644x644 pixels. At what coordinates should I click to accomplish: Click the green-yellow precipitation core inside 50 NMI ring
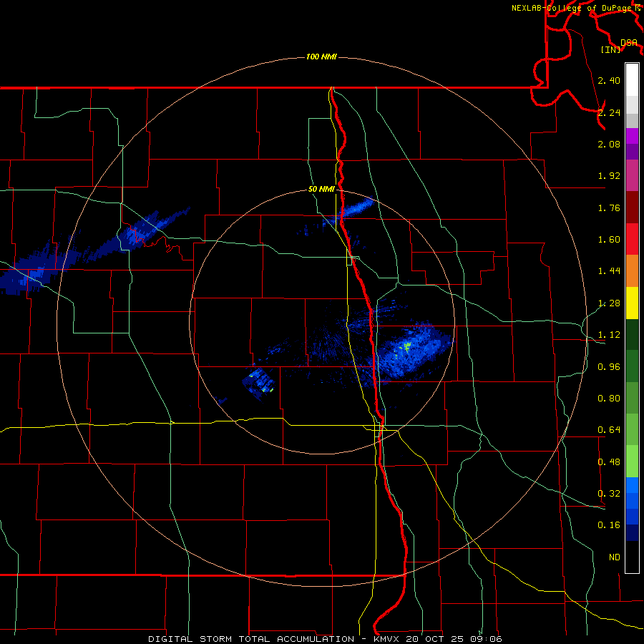click(x=406, y=347)
